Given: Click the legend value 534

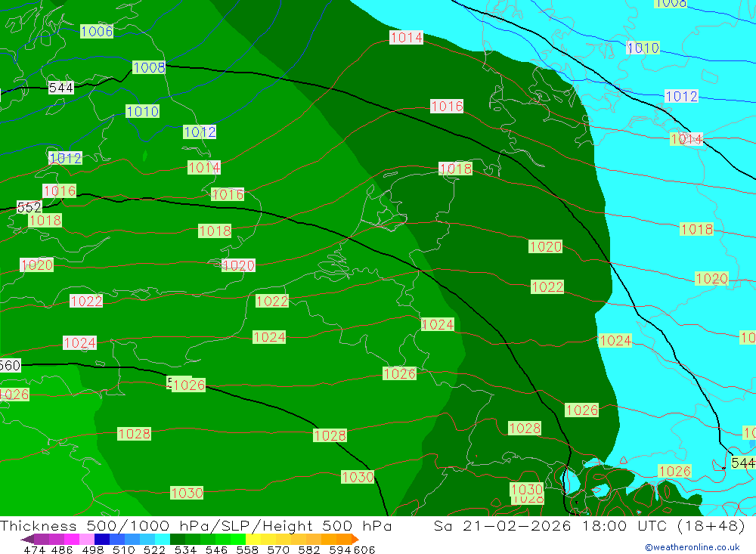Looking at the screenshot, I should click(x=185, y=549).
